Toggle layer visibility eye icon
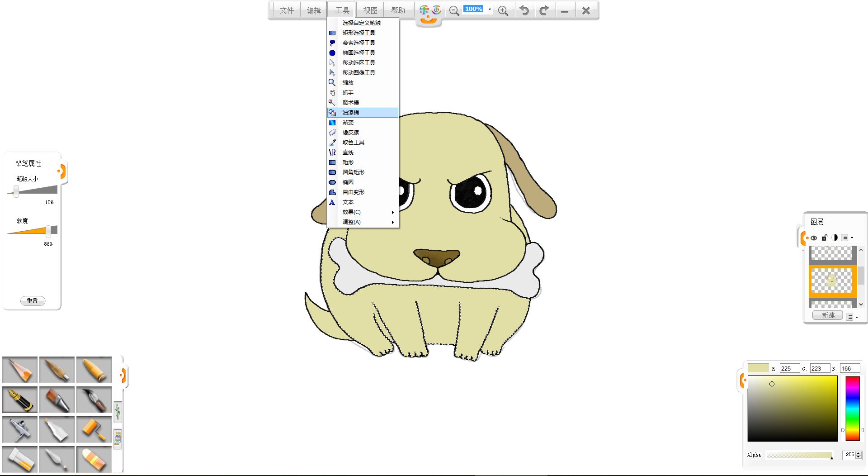Image resolution: width=868 pixels, height=476 pixels. [x=814, y=238]
